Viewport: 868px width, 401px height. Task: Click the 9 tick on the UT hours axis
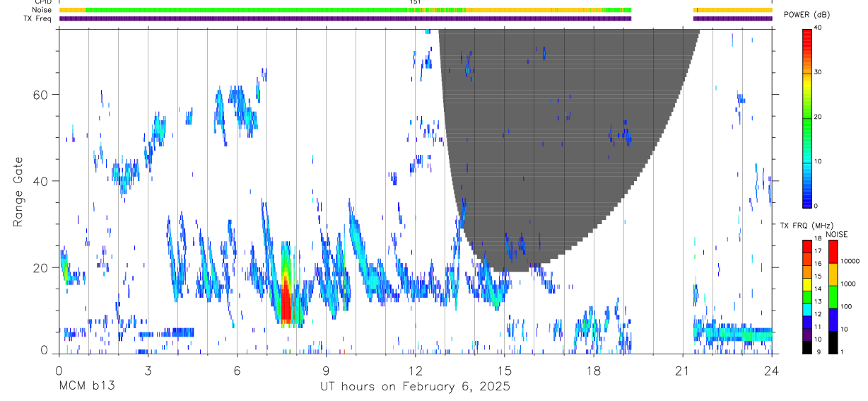327,370
